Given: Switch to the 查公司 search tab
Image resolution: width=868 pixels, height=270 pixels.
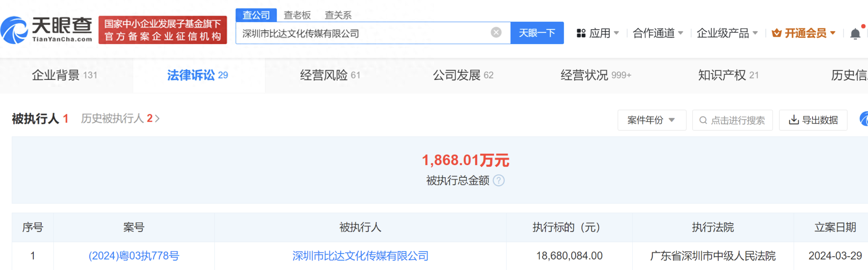Looking at the screenshot, I should tap(256, 15).
